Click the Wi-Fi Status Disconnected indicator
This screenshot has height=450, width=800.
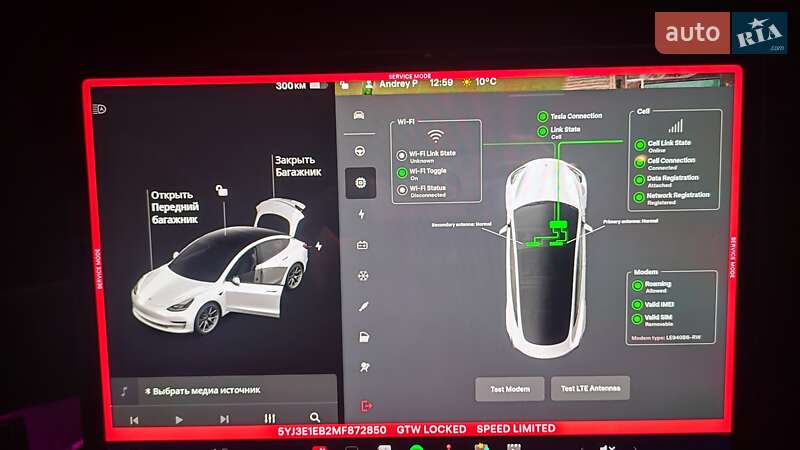[403, 190]
